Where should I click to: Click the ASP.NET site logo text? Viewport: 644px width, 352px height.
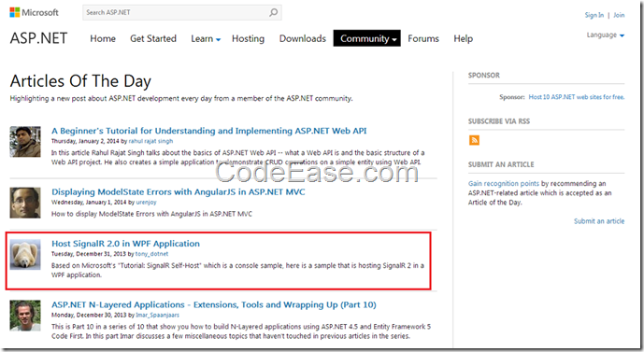click(x=38, y=38)
